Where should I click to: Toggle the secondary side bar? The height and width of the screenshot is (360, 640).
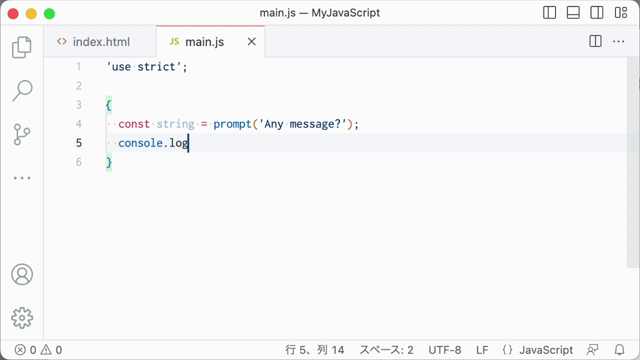tap(597, 13)
